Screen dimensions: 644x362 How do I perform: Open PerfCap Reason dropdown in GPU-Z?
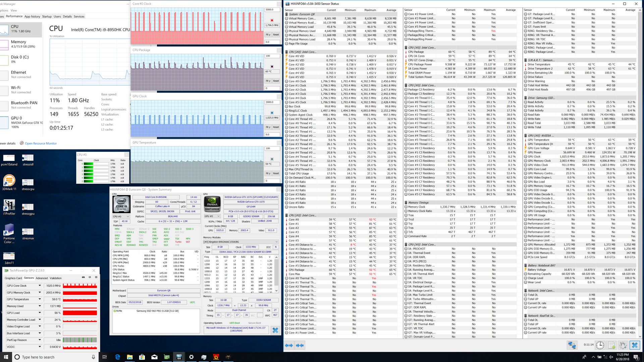click(40, 340)
